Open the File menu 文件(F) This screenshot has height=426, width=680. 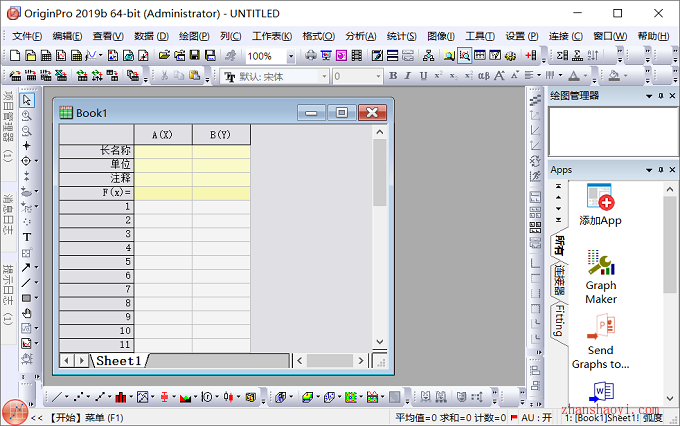[x=27, y=36]
